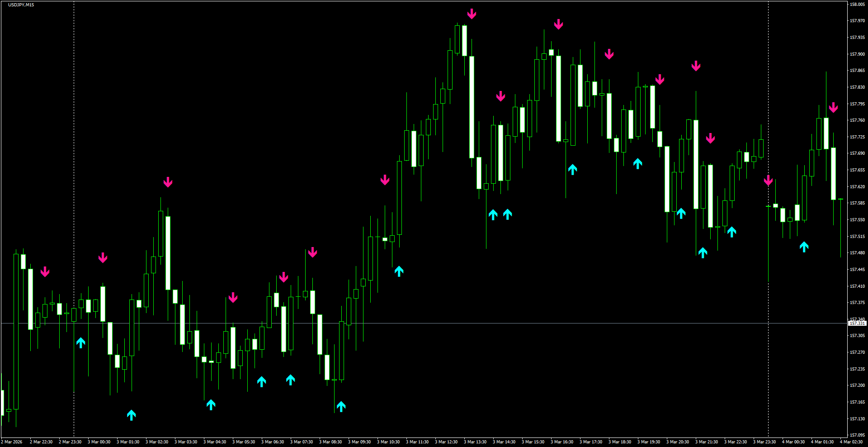Select the pink sell arrow beside the 3 Mar 23:30 separator

[x=769, y=181]
